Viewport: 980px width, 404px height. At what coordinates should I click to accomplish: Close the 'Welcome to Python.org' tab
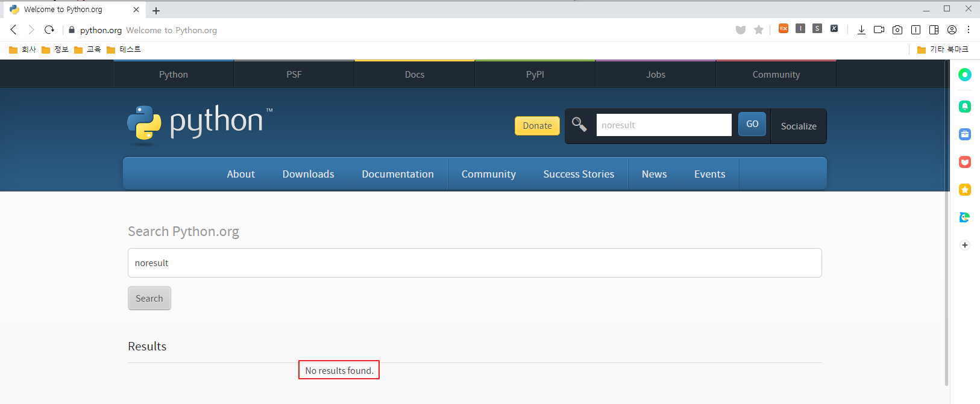[x=136, y=10]
